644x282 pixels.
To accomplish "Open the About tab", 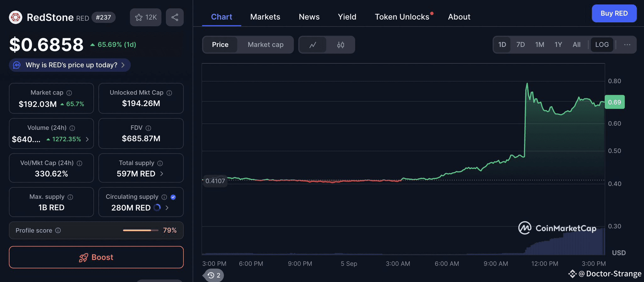I will [x=459, y=17].
